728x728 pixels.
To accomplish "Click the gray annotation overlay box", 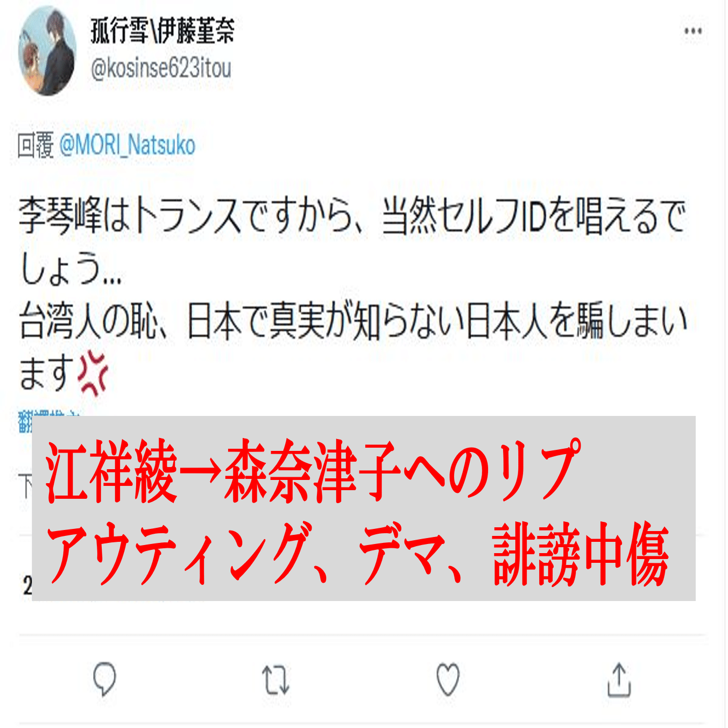I will 364,508.
